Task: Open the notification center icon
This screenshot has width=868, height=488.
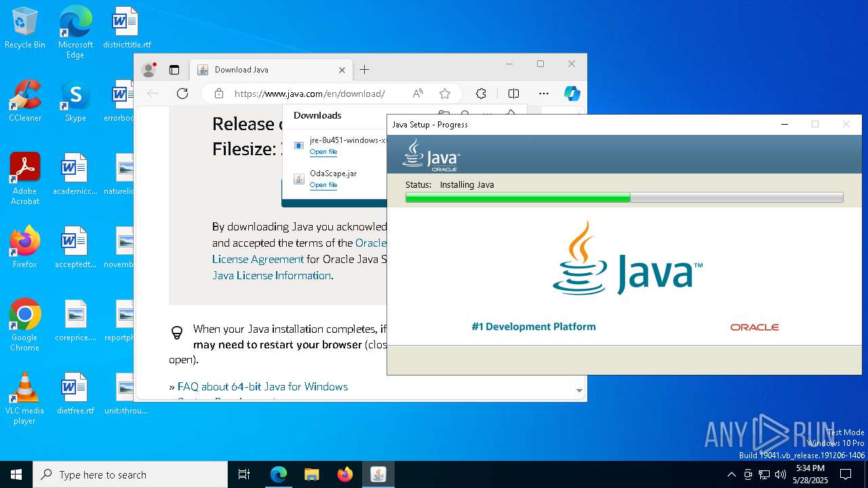Action: [846, 474]
